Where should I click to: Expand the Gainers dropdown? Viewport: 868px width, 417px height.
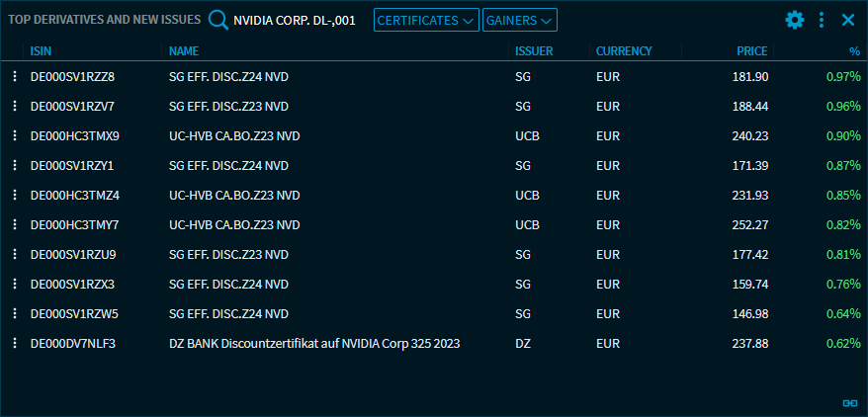pyautogui.click(x=519, y=20)
